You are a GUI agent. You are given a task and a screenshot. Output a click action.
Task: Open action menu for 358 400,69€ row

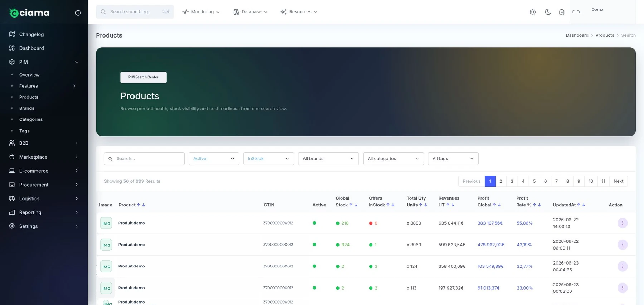pyautogui.click(x=623, y=266)
